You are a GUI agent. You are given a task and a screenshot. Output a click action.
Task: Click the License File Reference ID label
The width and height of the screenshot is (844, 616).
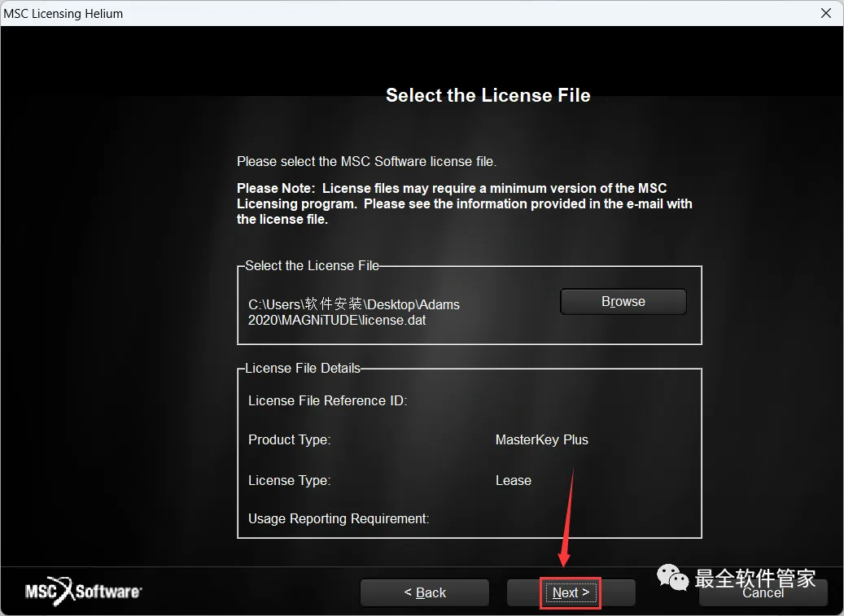(x=327, y=401)
